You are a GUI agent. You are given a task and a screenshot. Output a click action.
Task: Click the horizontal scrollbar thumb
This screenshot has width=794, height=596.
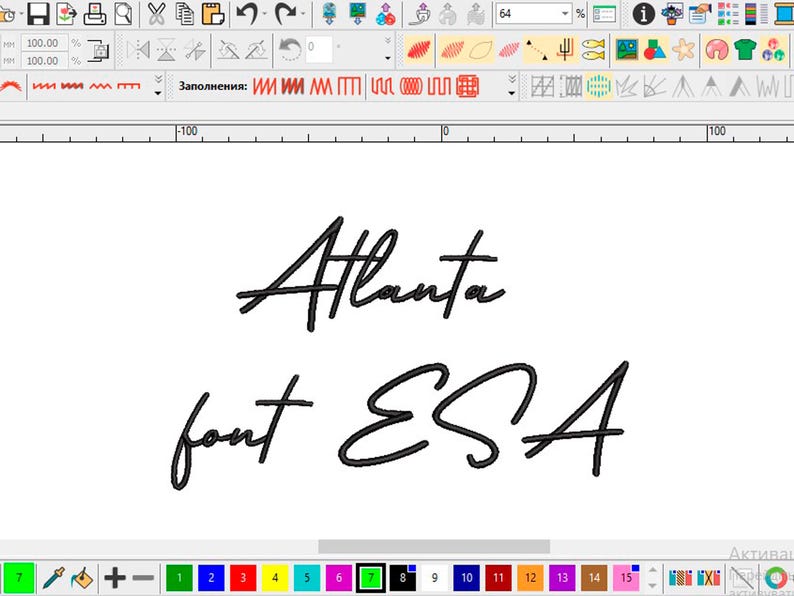434,546
